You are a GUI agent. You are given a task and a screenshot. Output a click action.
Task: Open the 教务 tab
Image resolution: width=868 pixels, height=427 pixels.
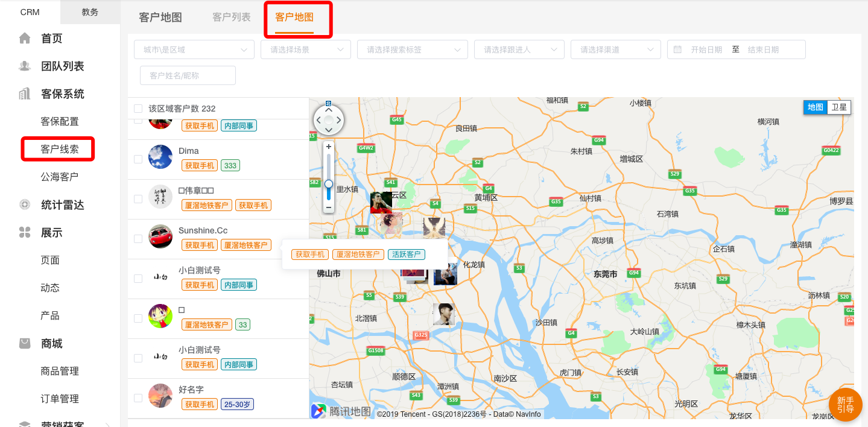click(x=90, y=12)
